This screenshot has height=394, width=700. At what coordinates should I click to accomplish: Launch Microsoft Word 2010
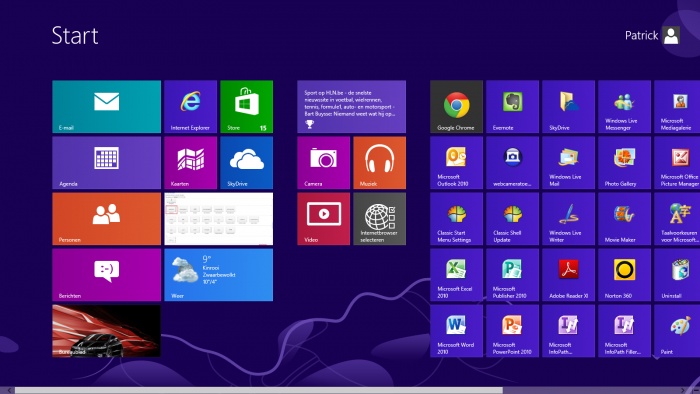point(456,331)
